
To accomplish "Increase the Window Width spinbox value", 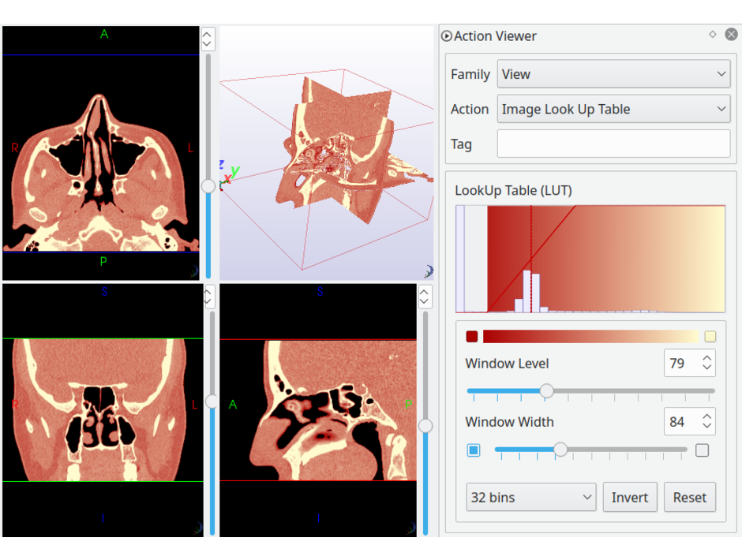I will click(x=706, y=416).
